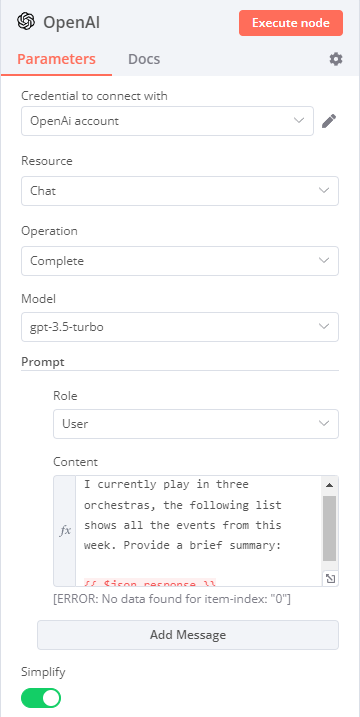Click scrollbar up arrow in Content box
Viewport: 360px width, 717px height.
click(x=329, y=485)
